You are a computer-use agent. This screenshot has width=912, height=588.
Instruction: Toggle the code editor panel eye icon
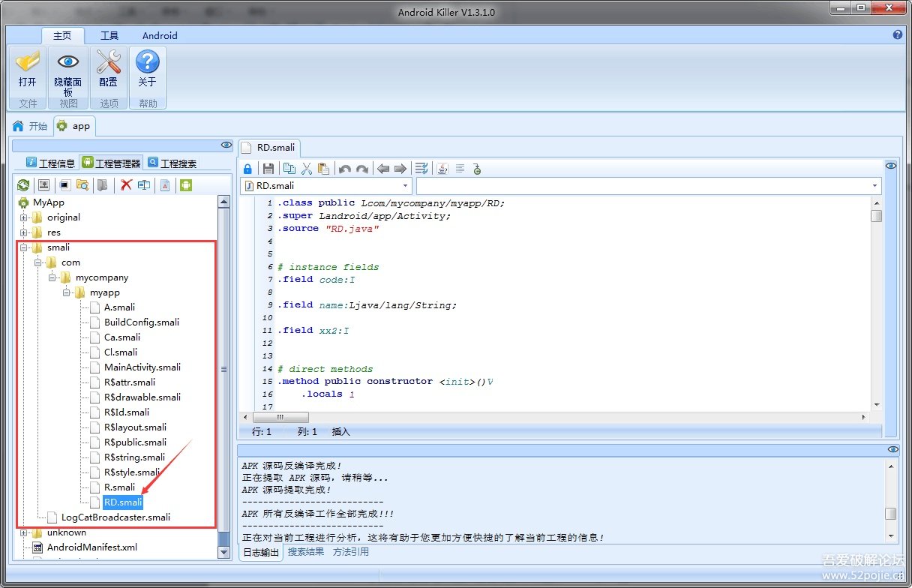(x=891, y=166)
